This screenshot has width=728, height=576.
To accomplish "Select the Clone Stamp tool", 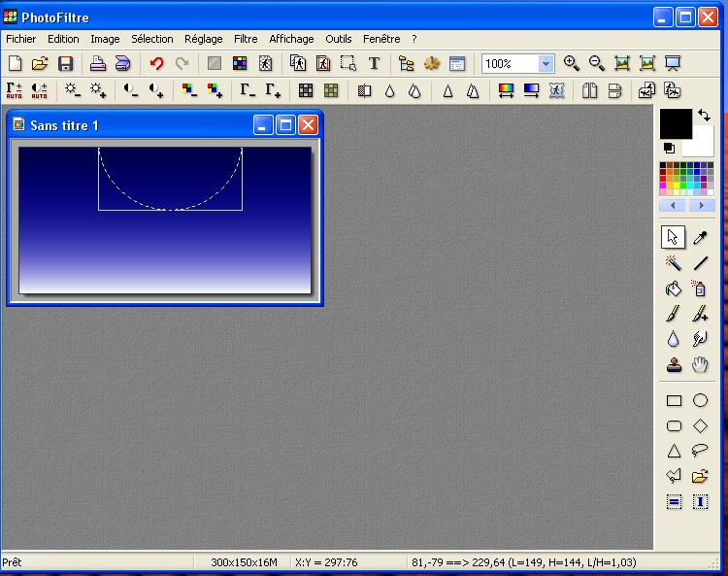I will [674, 364].
